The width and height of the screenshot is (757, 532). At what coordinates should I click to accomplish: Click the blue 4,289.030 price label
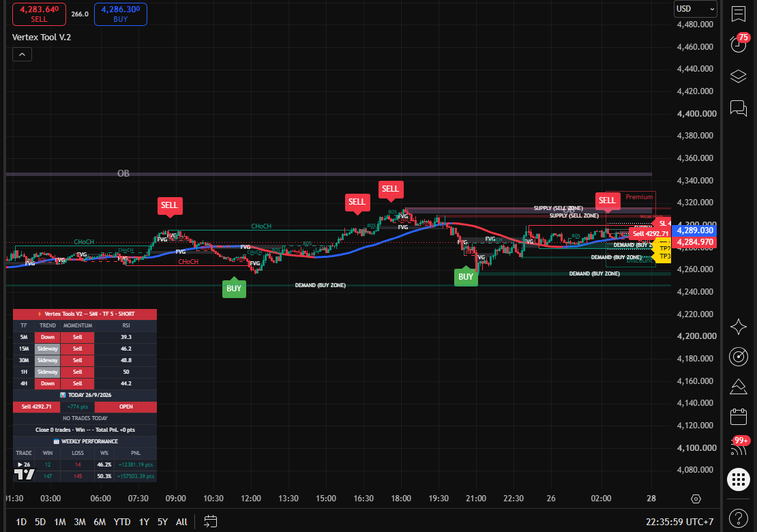click(694, 231)
